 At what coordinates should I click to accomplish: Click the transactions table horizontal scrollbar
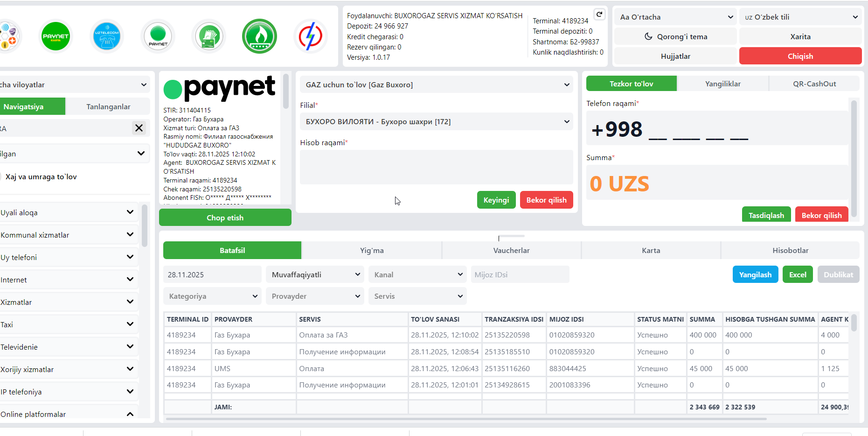[x=466, y=419]
